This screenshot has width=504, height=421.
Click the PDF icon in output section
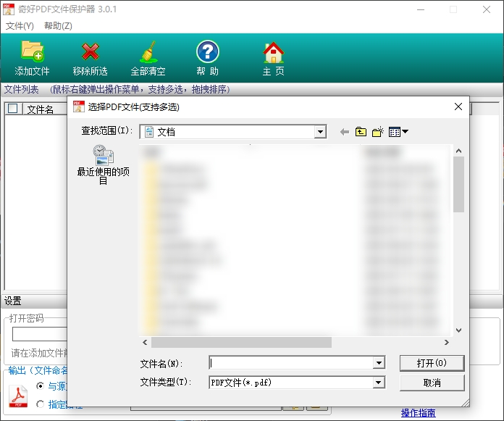18,396
